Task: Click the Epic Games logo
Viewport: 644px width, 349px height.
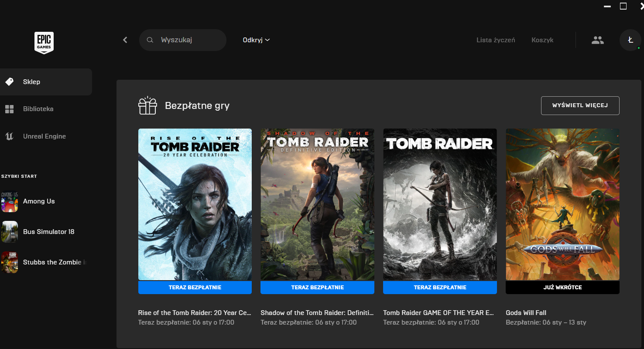Action: (x=44, y=43)
